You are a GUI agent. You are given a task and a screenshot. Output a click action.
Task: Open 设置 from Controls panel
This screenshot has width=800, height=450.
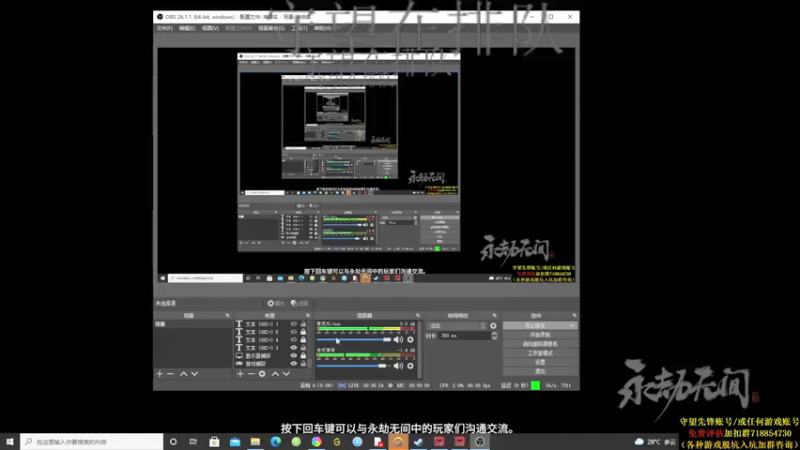(540, 362)
